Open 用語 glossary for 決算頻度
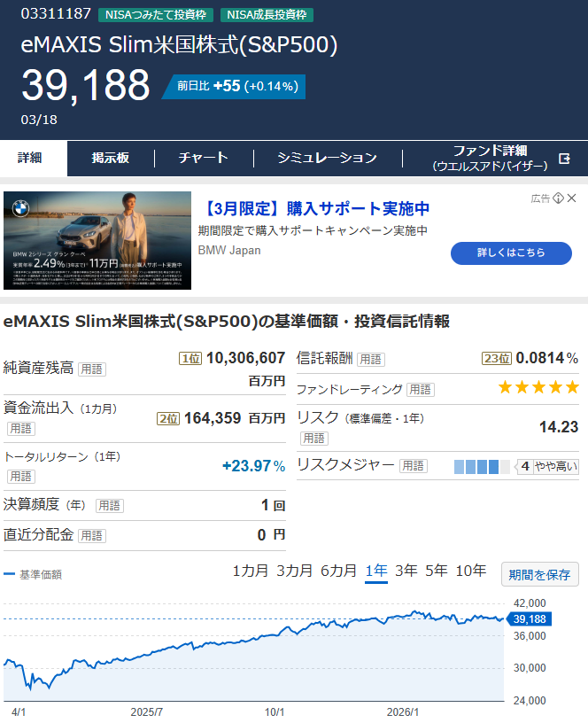588x723 pixels. [110, 506]
